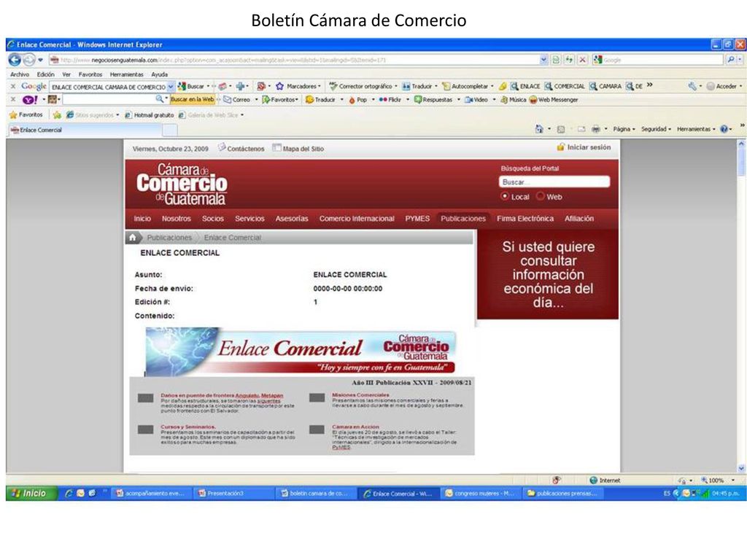Click the Hotmail gratuito favorites link
The image size is (747, 560).
(x=149, y=114)
